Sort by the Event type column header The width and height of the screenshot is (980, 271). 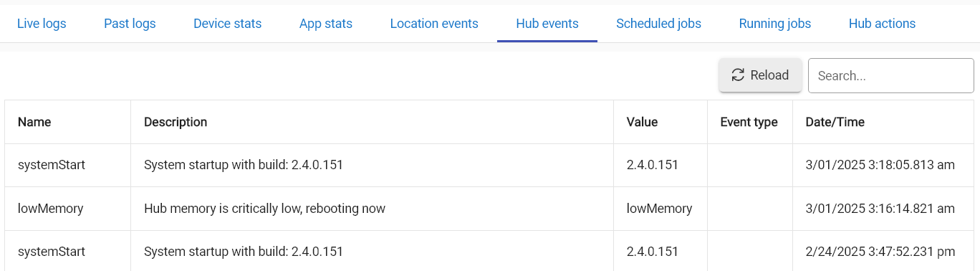749,122
